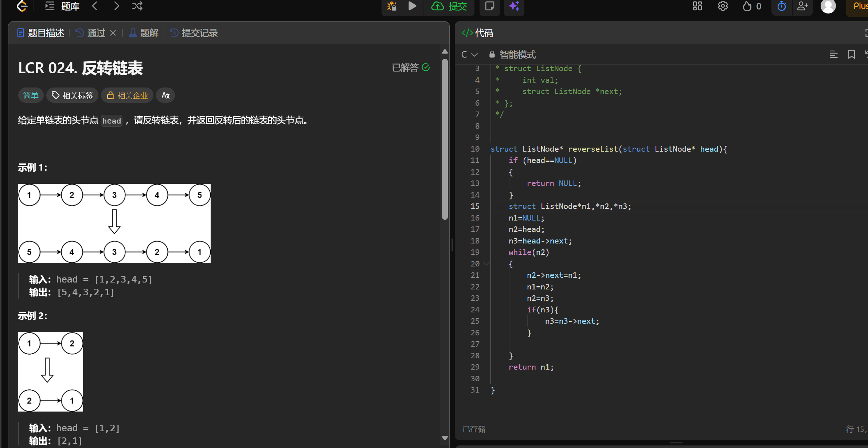Click the sidebar list icon beside 题库
The width and height of the screenshot is (868, 448).
point(50,6)
